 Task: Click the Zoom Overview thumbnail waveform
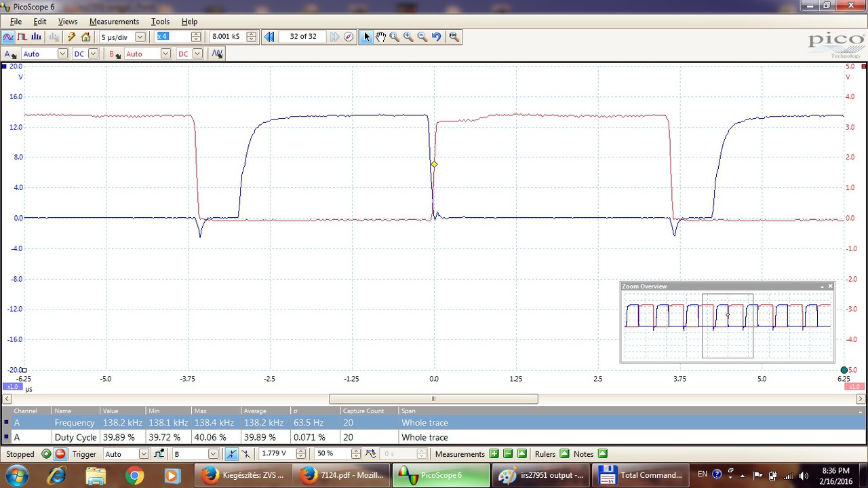pyautogui.click(x=727, y=325)
